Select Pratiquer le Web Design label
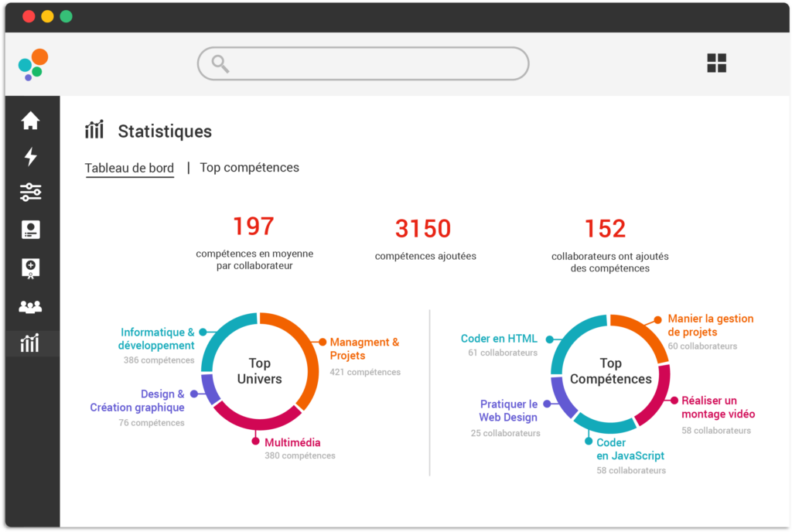The image size is (792, 532). [508, 411]
